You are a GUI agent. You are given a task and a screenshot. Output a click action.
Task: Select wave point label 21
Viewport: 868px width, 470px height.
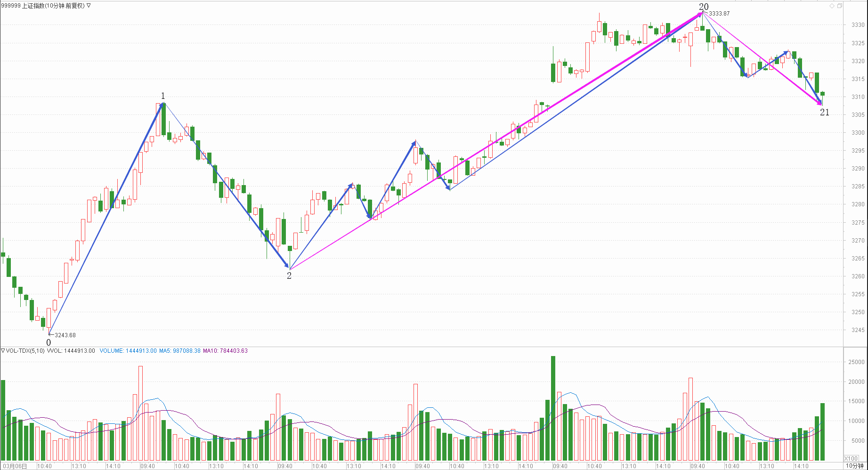824,112
